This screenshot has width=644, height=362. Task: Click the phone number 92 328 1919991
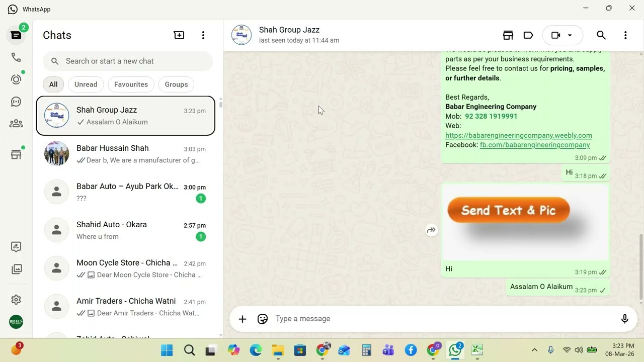(x=491, y=116)
